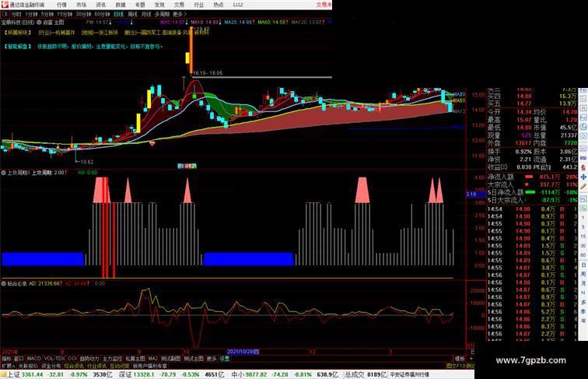Open the 资金分布 tab
This screenshot has height=379, width=588.
[51, 366]
